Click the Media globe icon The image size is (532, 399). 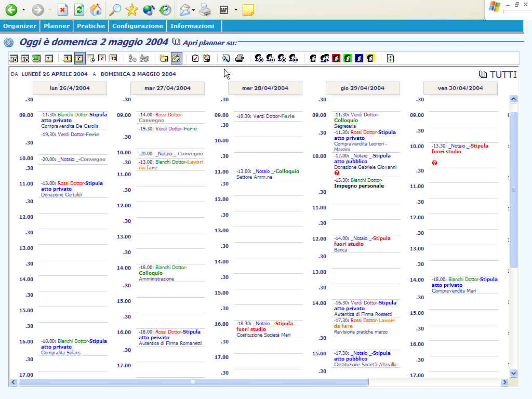149,10
